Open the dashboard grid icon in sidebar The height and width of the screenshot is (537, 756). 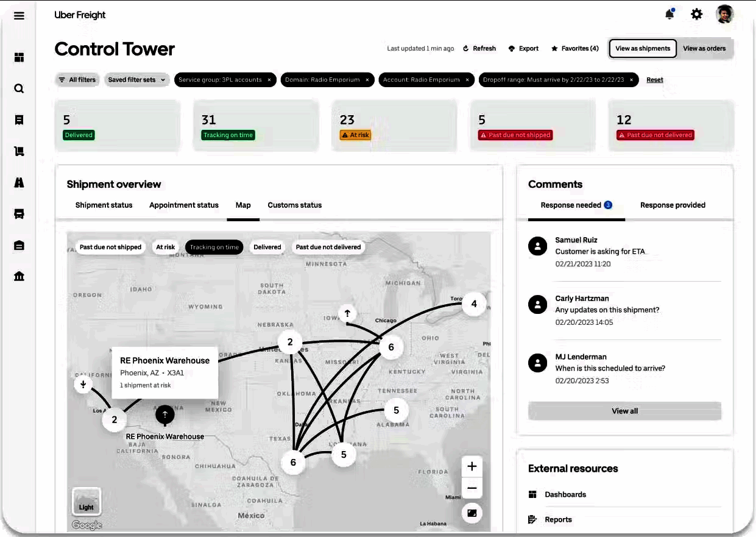pos(19,57)
